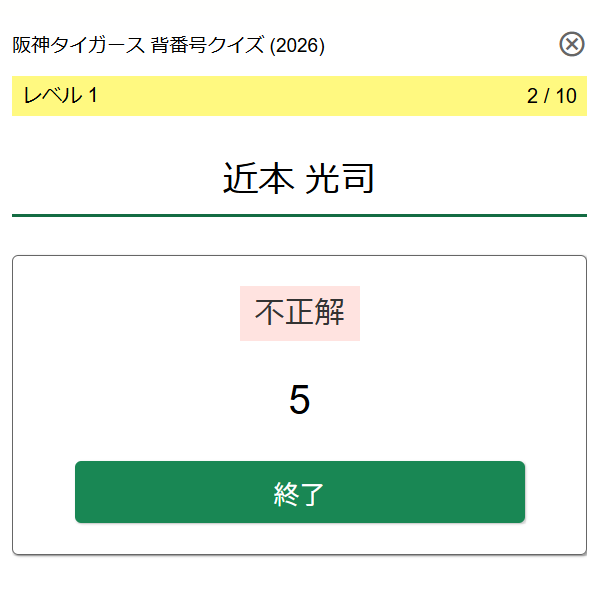Click the (2026) year in the title
Screen dimensions: 600x600
[297, 46]
